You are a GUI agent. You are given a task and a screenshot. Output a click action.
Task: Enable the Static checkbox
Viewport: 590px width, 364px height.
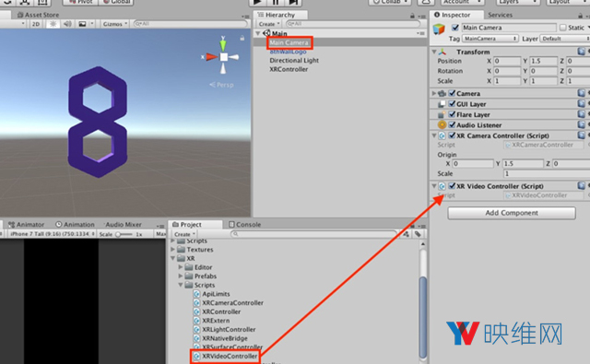coord(563,28)
